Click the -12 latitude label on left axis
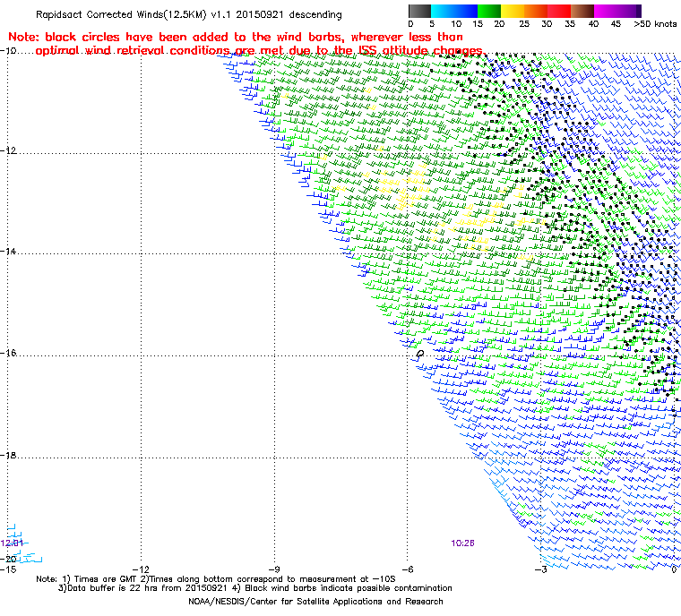This screenshot has height=616, width=681. tap(8, 150)
